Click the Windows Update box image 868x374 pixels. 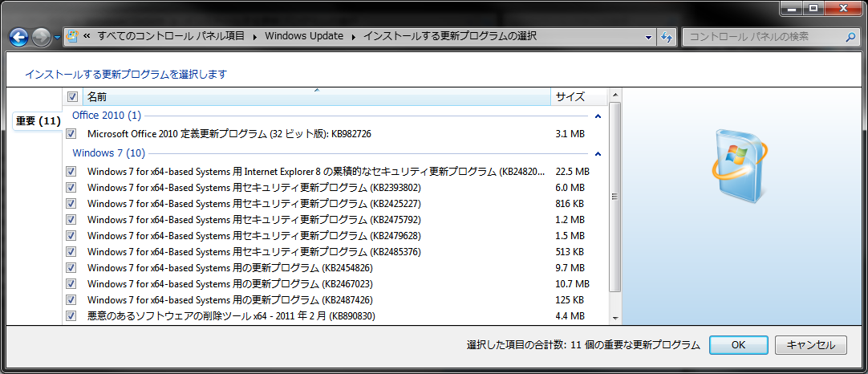(x=739, y=167)
